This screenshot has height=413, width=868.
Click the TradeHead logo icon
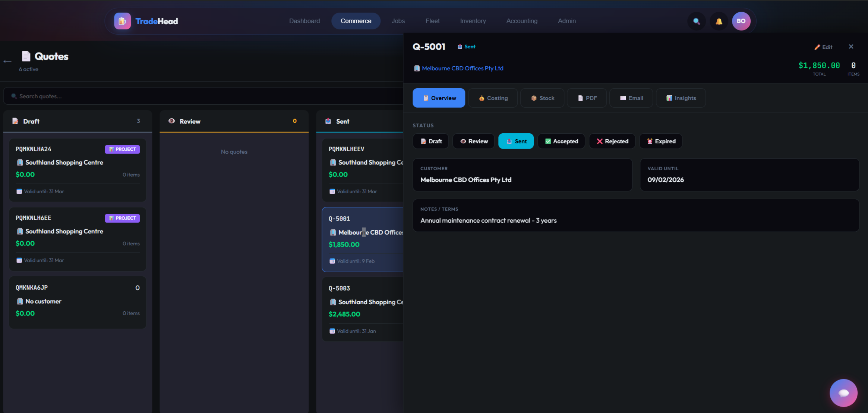[122, 21]
